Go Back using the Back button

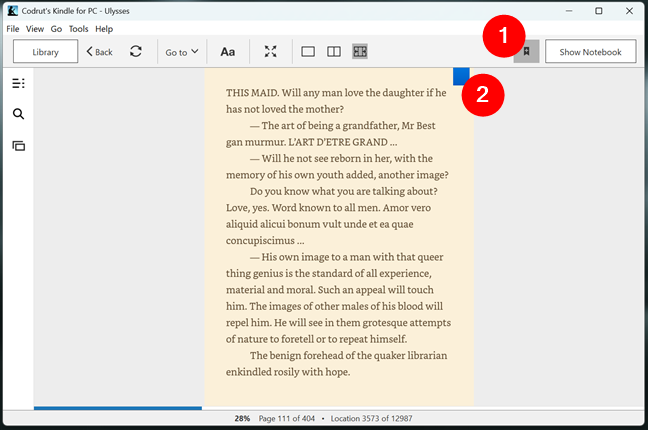click(99, 52)
